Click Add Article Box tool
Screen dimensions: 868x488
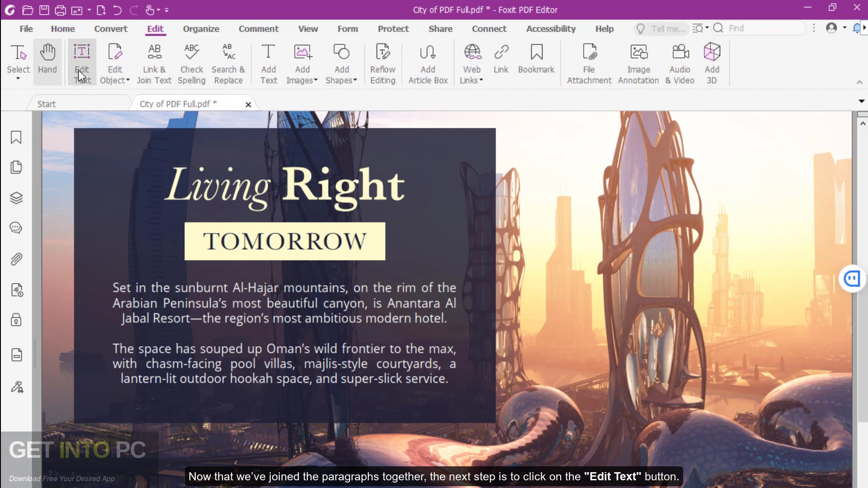pos(428,63)
